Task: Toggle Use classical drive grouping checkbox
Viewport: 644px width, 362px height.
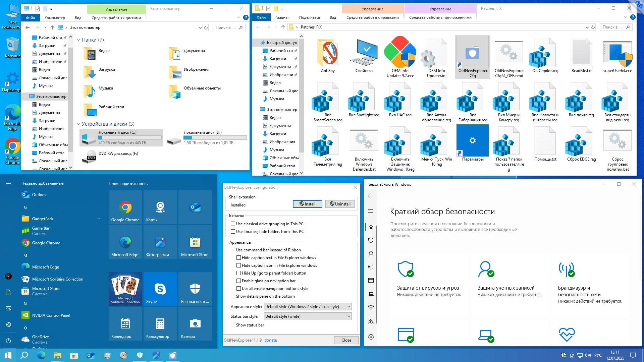Action: (x=233, y=224)
